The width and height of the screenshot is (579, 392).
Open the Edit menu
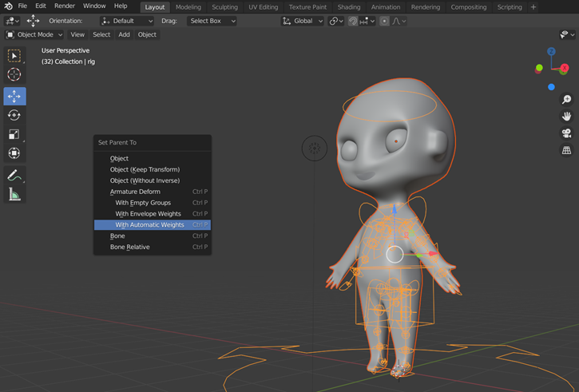coord(41,6)
